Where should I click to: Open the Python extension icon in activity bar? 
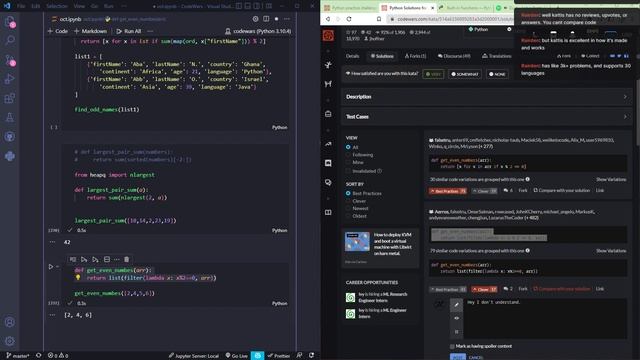click(9, 156)
